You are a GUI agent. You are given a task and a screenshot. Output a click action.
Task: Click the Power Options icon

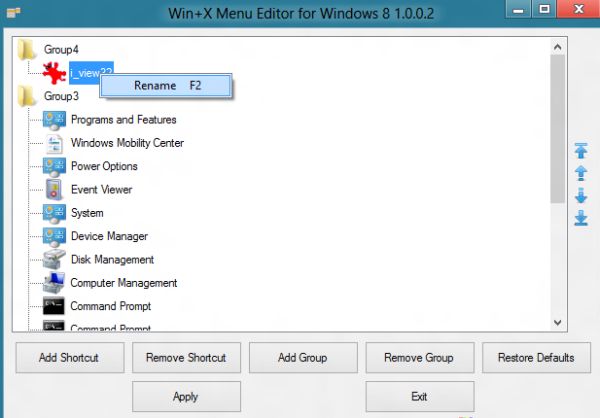(x=54, y=167)
